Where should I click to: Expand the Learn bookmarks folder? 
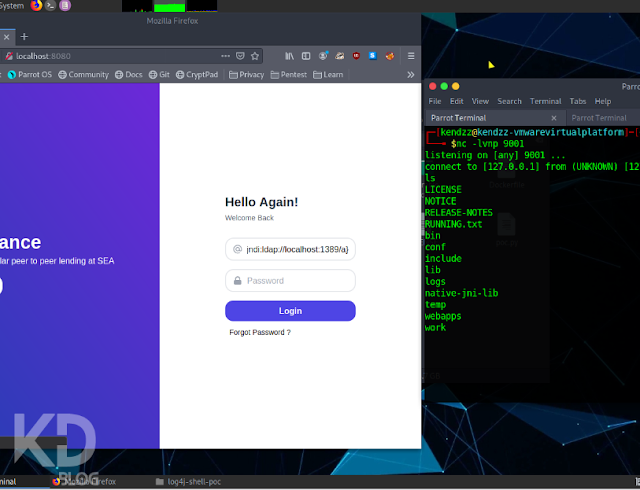coord(328,75)
